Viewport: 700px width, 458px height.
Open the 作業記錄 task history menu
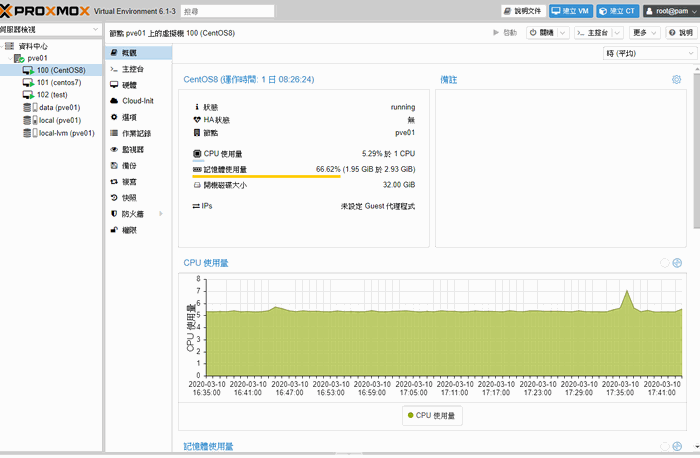(x=138, y=133)
